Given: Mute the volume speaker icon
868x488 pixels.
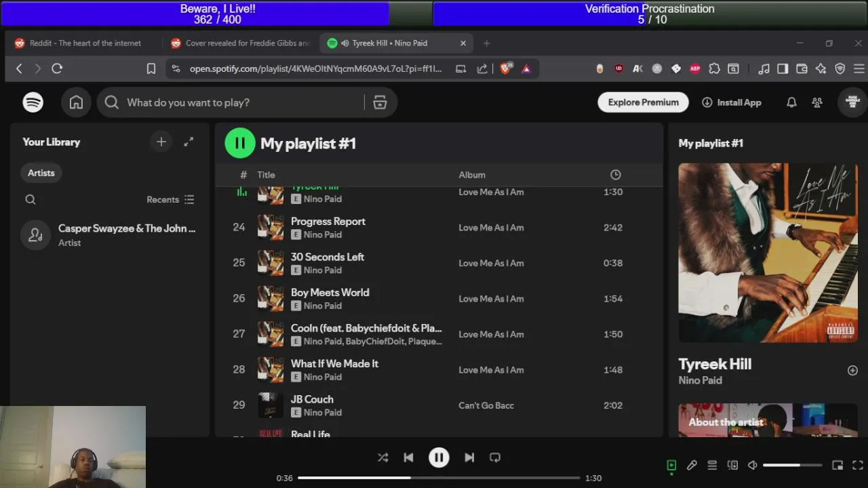Looking at the screenshot, I should click(752, 465).
